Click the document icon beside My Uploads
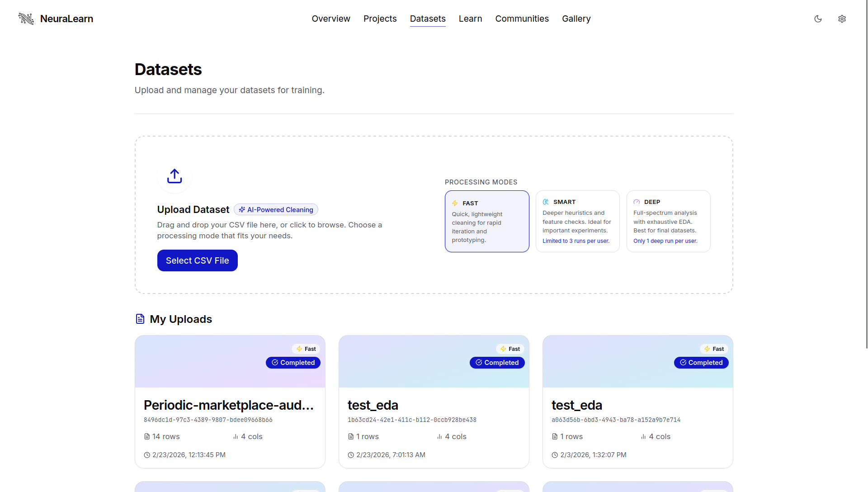Screen dimensions: 868x492 (x=140, y=319)
